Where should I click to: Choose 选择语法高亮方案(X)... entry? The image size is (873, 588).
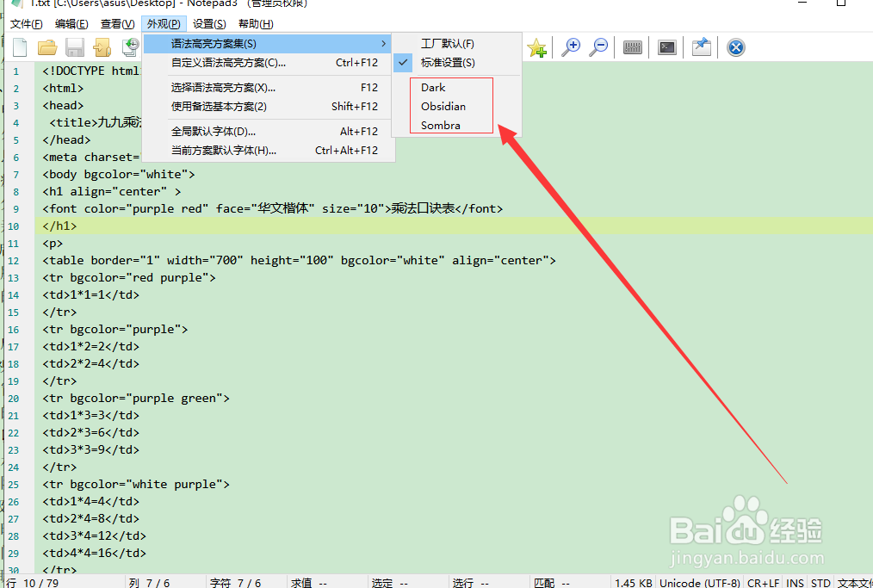268,88
